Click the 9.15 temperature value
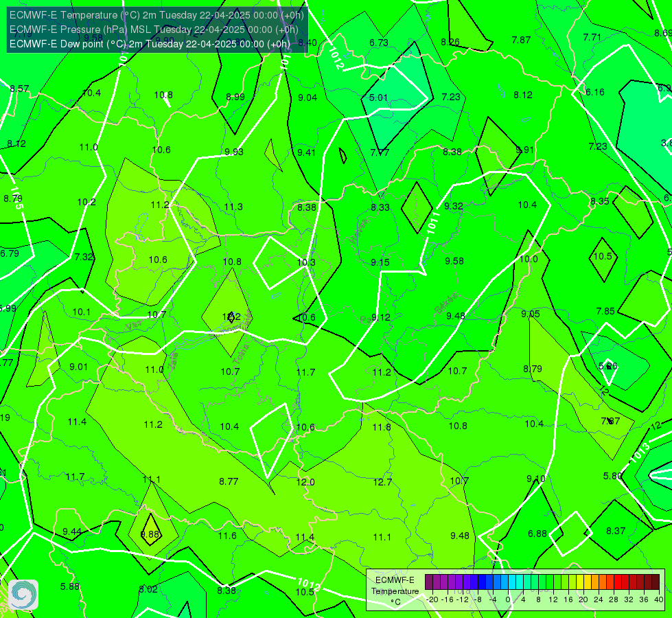The height and width of the screenshot is (618, 672). [x=380, y=262]
